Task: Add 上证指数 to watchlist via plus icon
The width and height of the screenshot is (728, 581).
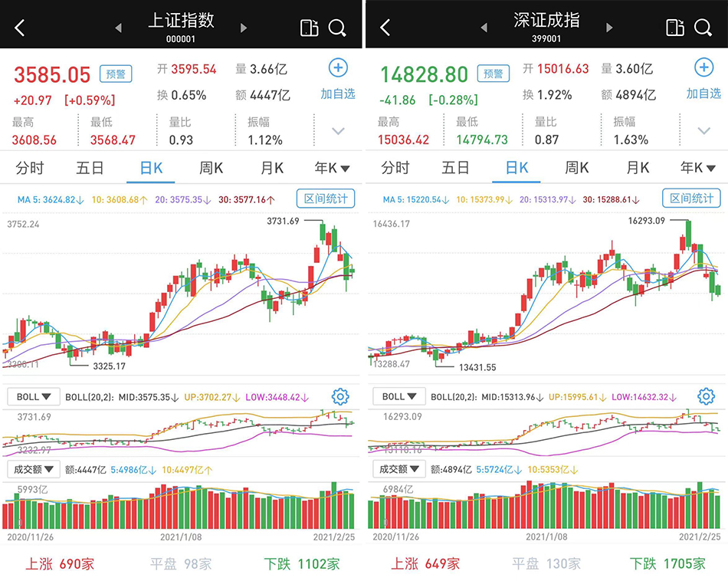Action: click(338, 68)
